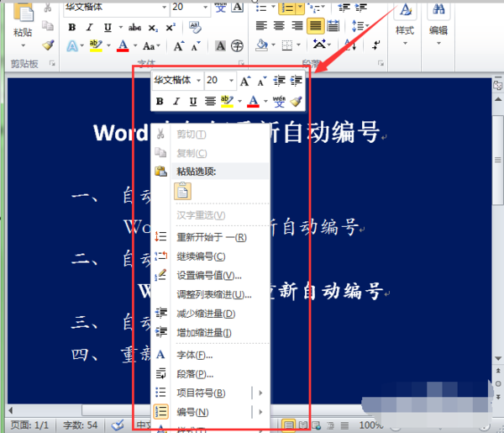Click the 页面: 1/1 page indicator
This screenshot has height=433, width=504.
(x=29, y=425)
